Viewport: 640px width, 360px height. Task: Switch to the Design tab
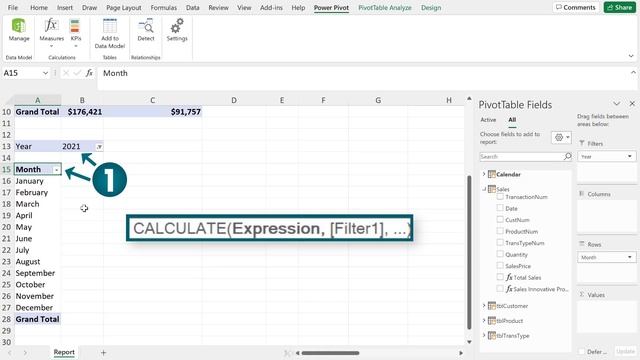431,7
